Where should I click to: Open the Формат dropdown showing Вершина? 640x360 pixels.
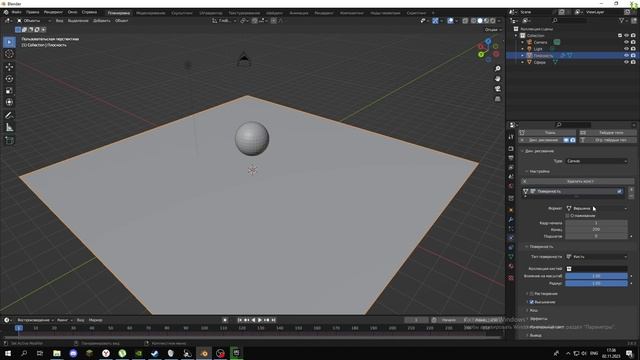coord(597,208)
